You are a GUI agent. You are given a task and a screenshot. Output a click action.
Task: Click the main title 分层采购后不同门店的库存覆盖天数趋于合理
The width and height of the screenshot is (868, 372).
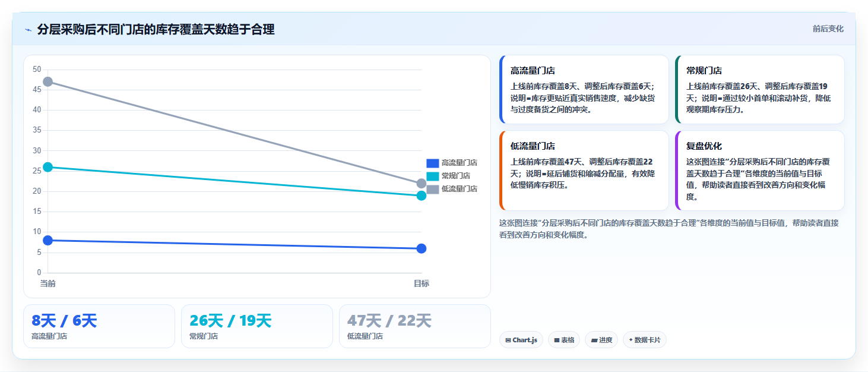[x=156, y=30]
